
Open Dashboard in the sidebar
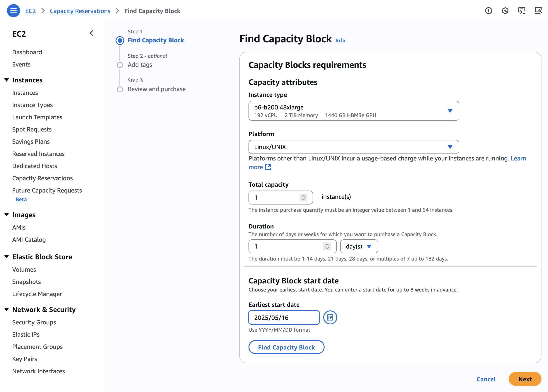27,52
